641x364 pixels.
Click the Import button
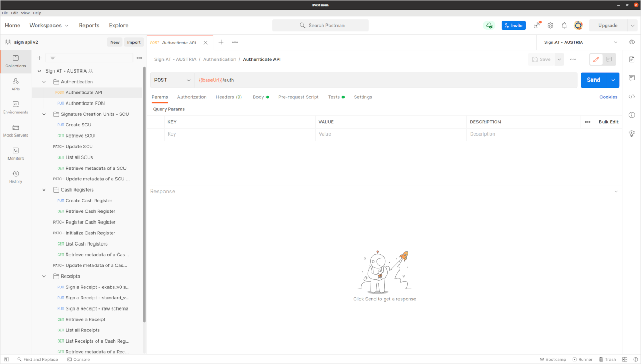pos(134,42)
